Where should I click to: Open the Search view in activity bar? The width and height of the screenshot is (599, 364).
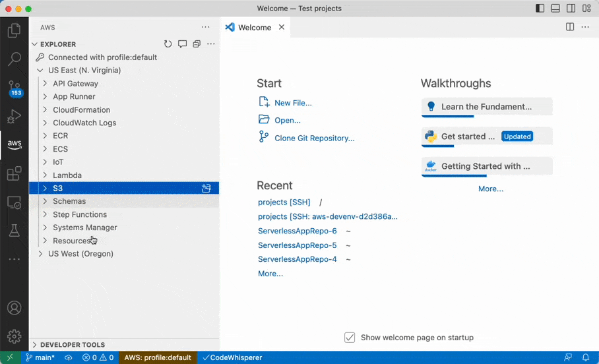14,59
